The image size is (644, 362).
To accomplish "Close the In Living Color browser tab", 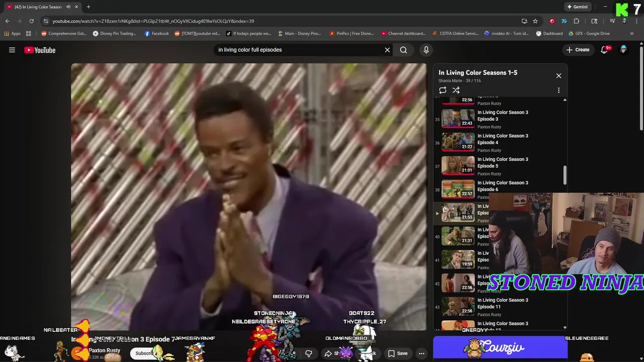I will pos(76,7).
